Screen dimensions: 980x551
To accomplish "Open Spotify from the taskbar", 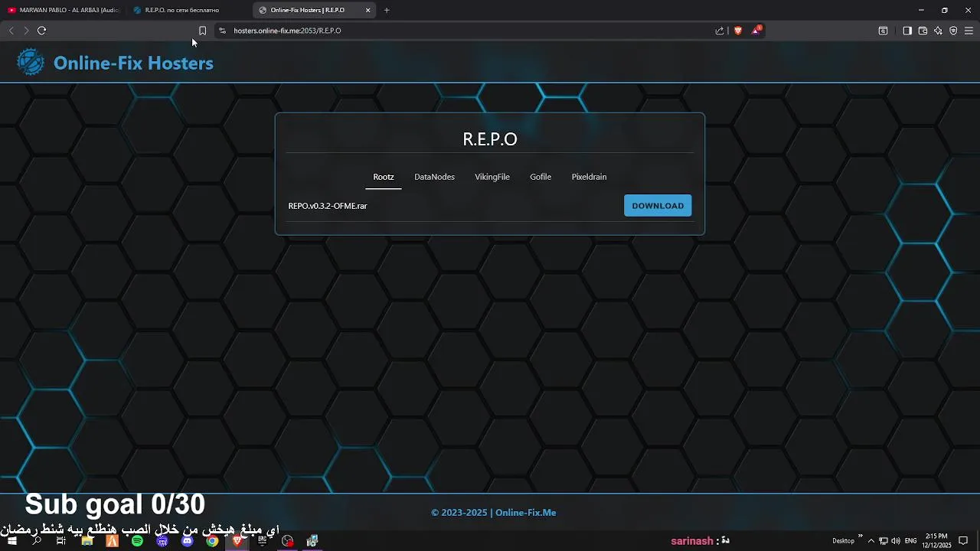I will coord(137,540).
